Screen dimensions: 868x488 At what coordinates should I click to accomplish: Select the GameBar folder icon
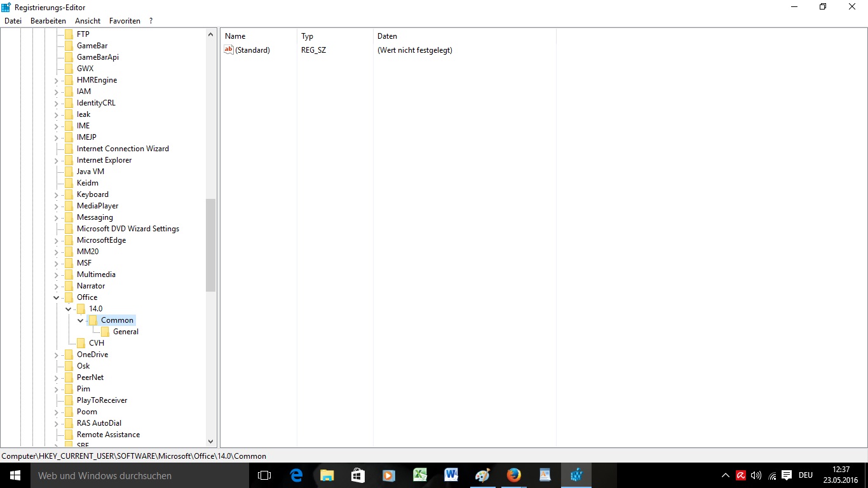[69, 46]
